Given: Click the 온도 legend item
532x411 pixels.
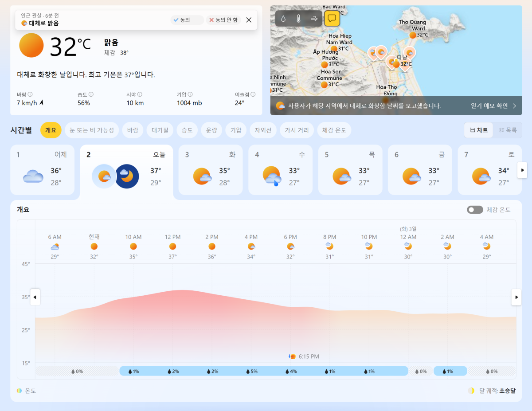Looking at the screenshot, I should [26, 391].
